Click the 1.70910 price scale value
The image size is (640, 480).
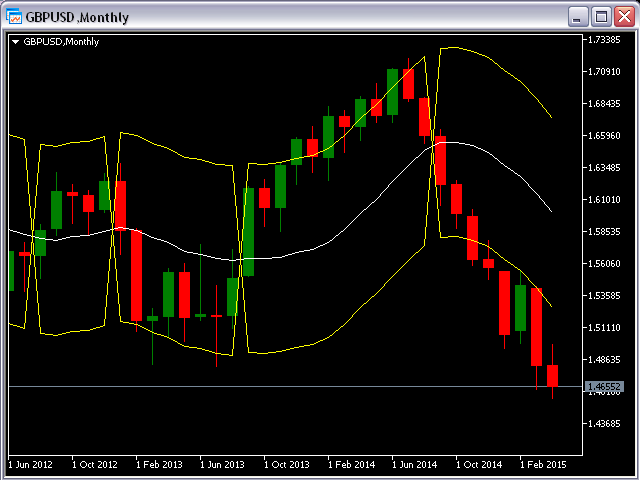[x=604, y=72]
